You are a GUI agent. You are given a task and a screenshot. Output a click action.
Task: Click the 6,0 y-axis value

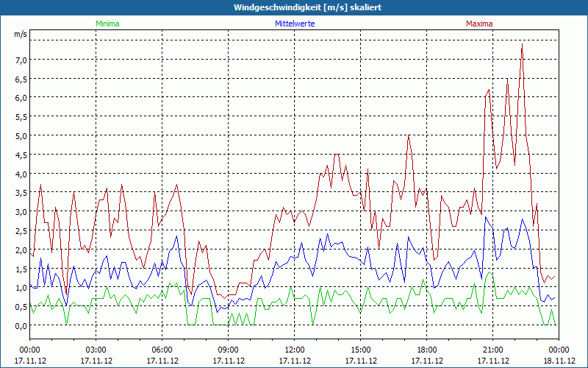point(21,98)
